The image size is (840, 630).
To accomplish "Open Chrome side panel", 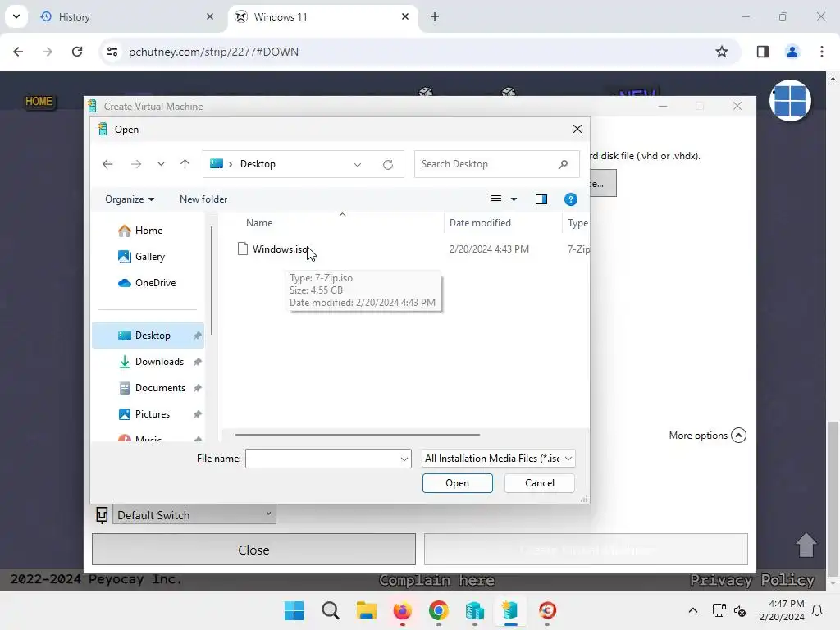I will pos(762,52).
